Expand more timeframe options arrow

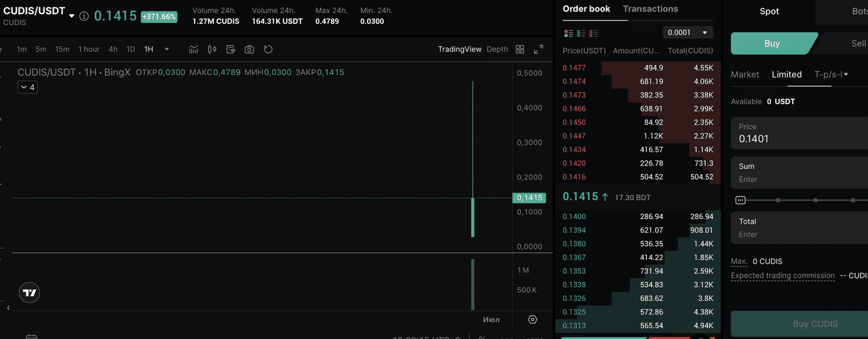[x=167, y=49]
